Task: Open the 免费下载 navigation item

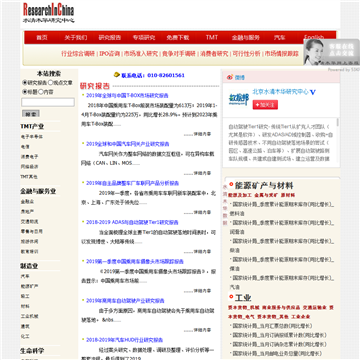Action: click(178, 38)
